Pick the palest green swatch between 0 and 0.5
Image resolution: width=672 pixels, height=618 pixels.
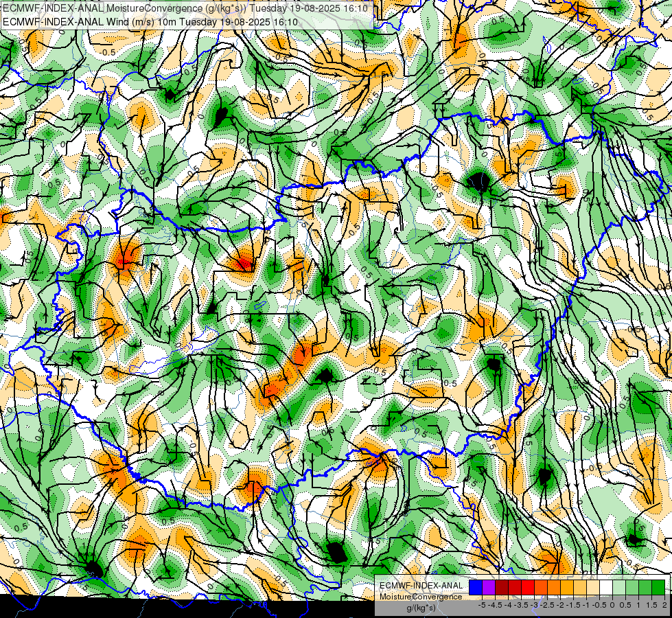(619, 587)
